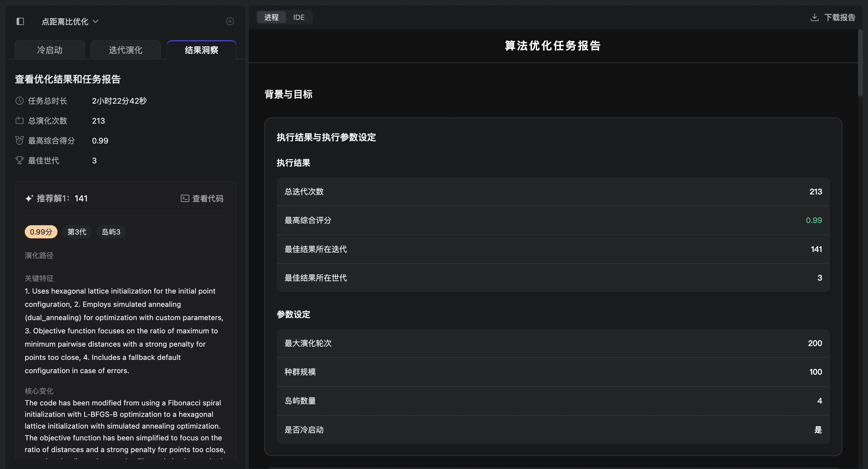This screenshot has width=868, height=469.
Task: Switch view to 进程
Action: coord(271,17)
